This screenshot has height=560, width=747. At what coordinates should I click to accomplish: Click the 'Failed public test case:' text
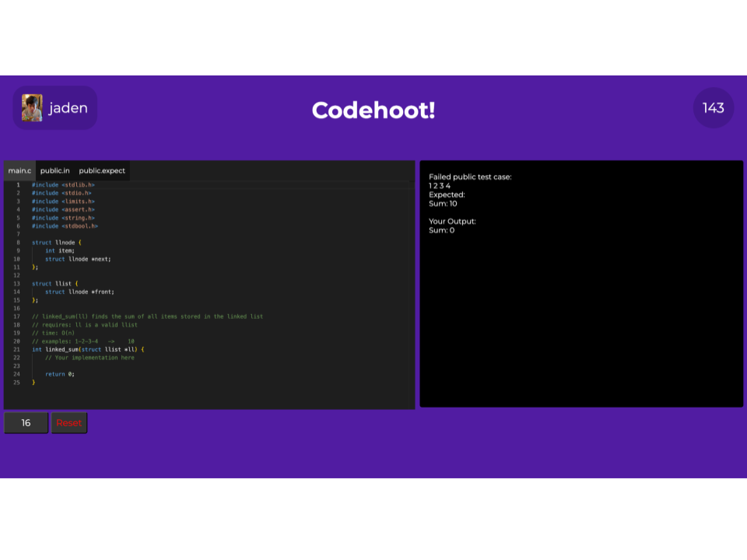470,177
